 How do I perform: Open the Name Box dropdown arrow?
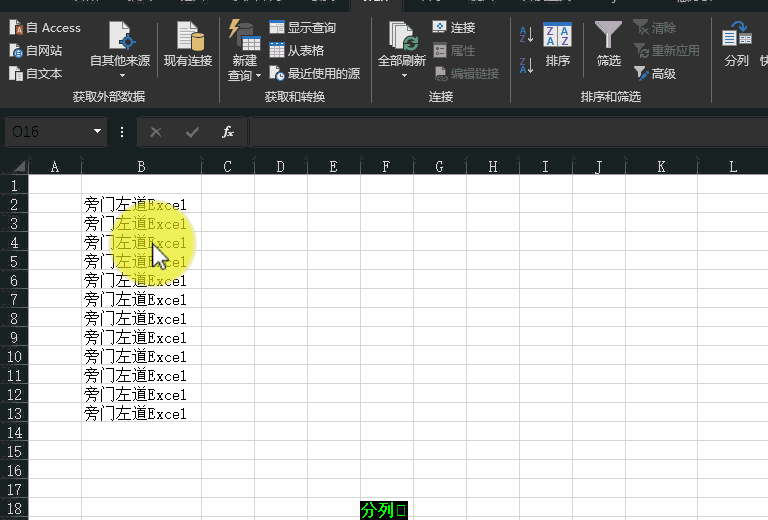pyautogui.click(x=97, y=131)
